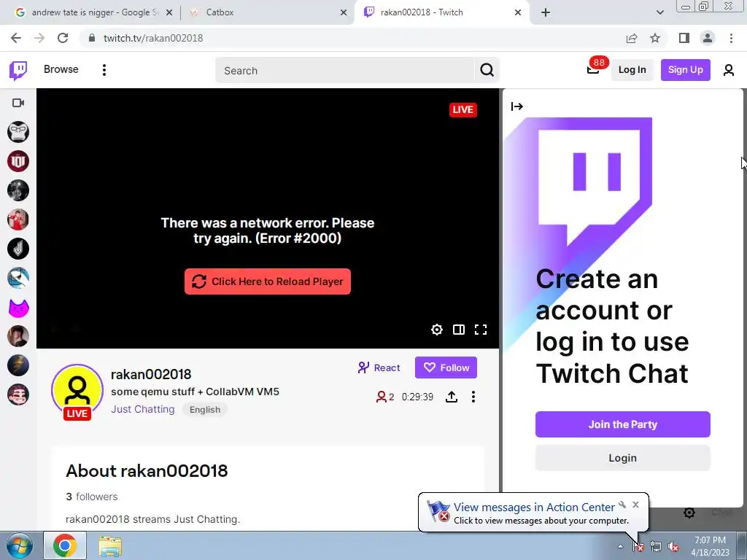Screen dimensions: 747x560
Task: Close the Action Center balloon
Action: 635,505
